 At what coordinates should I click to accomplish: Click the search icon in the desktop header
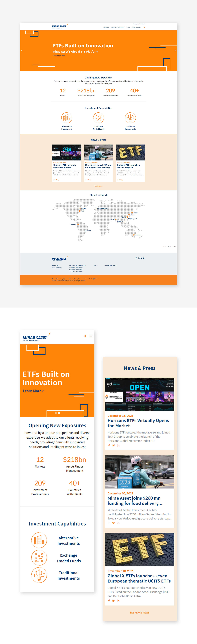click(144, 27)
